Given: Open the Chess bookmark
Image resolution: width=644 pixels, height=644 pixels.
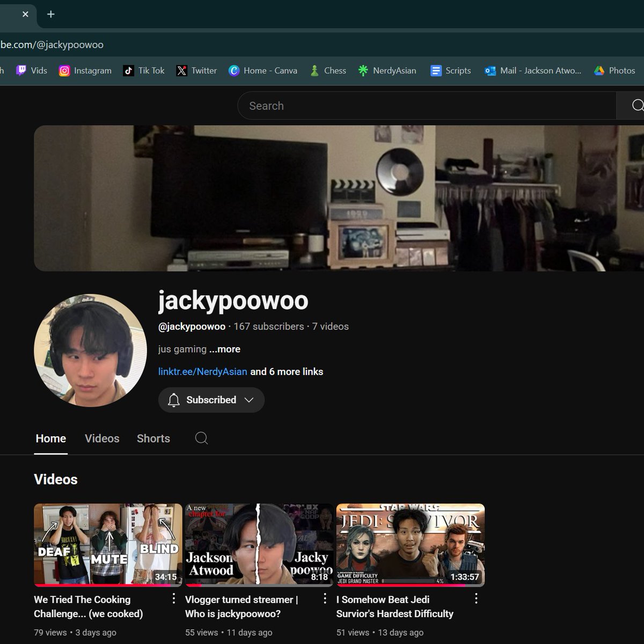Looking at the screenshot, I should [x=328, y=70].
